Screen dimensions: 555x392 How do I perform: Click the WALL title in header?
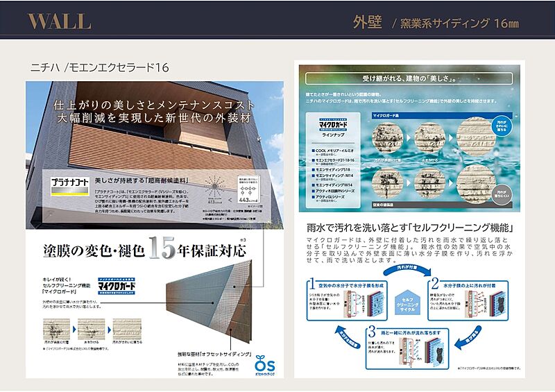pos(59,22)
